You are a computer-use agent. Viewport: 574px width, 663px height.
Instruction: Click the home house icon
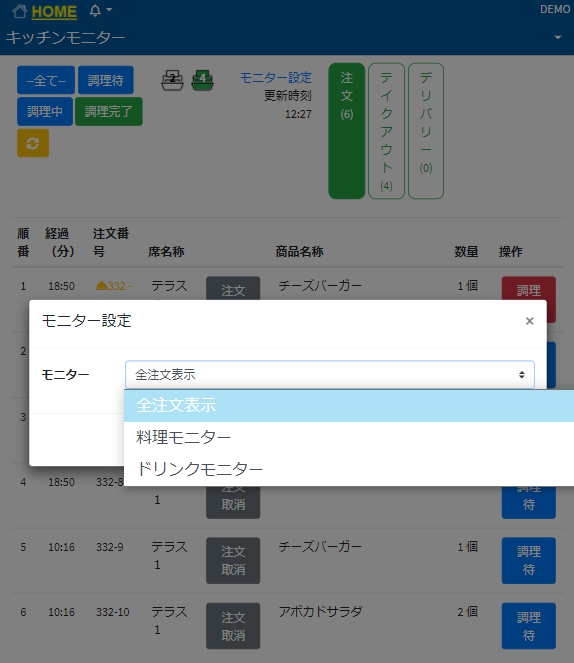point(19,11)
